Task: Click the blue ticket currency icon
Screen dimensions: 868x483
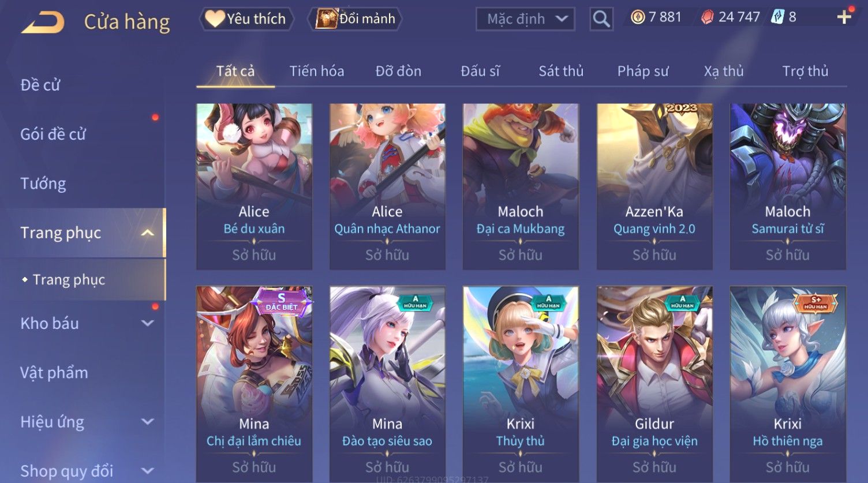Action: [x=778, y=17]
